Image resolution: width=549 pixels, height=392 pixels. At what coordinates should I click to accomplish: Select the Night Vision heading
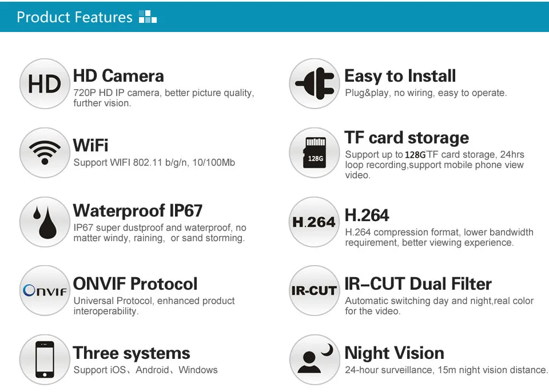coord(394,353)
